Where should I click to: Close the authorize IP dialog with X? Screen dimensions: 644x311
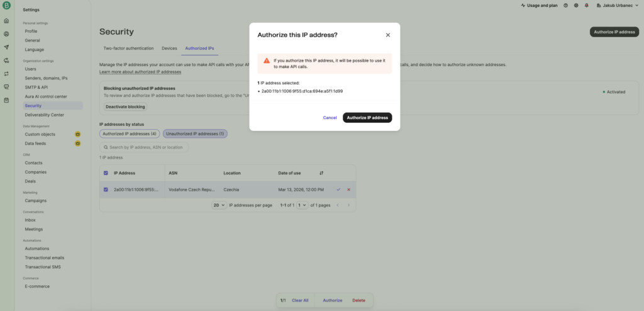click(387, 35)
